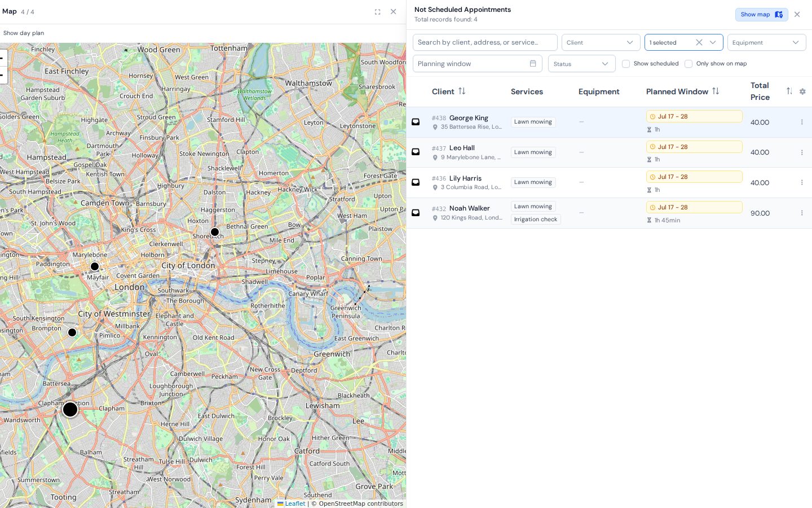Click 90.00 total price cell
This screenshot has width=812, height=508.
coord(760,213)
